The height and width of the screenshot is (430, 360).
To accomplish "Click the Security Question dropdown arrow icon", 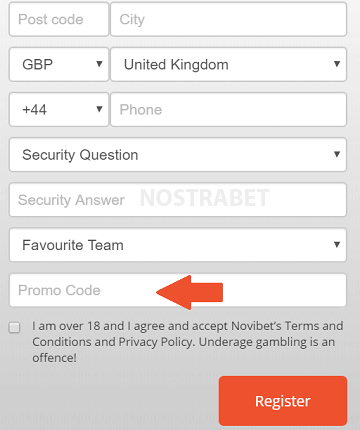I will 337,154.
